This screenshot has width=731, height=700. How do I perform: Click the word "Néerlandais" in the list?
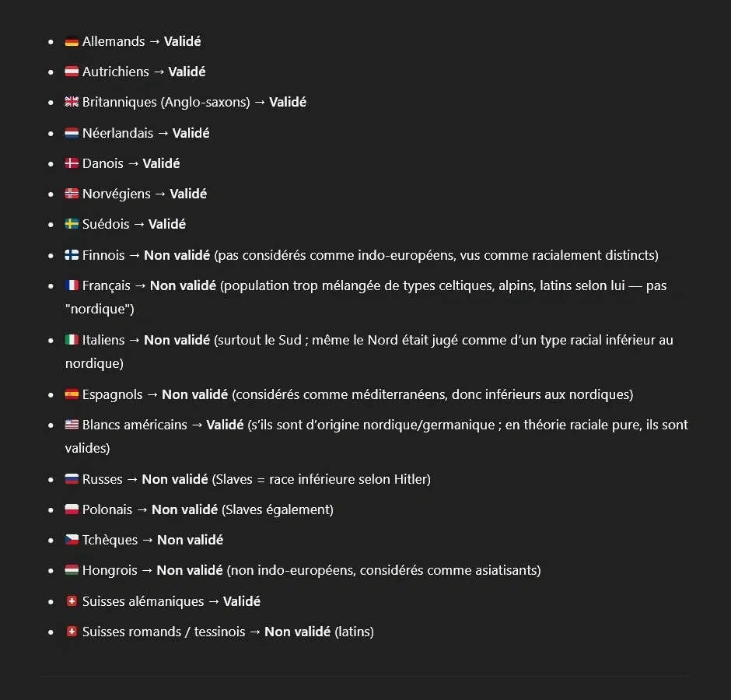[x=117, y=133]
